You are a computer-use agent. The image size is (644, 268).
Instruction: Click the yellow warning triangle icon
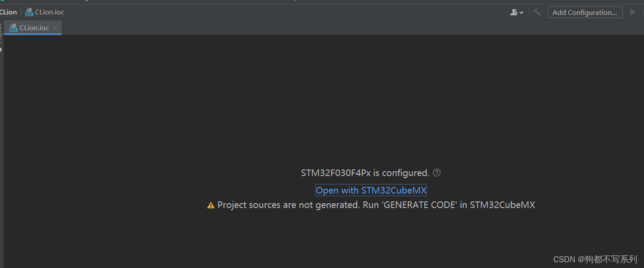(x=211, y=205)
